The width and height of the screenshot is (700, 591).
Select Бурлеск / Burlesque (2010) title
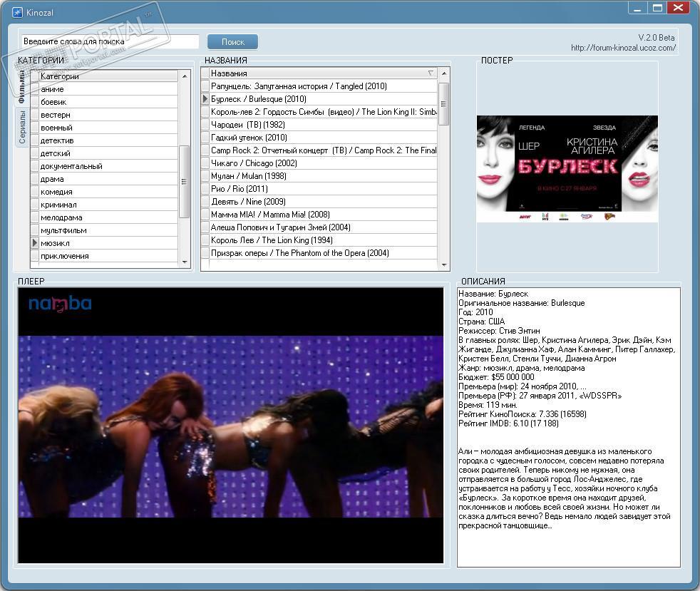tap(323, 99)
